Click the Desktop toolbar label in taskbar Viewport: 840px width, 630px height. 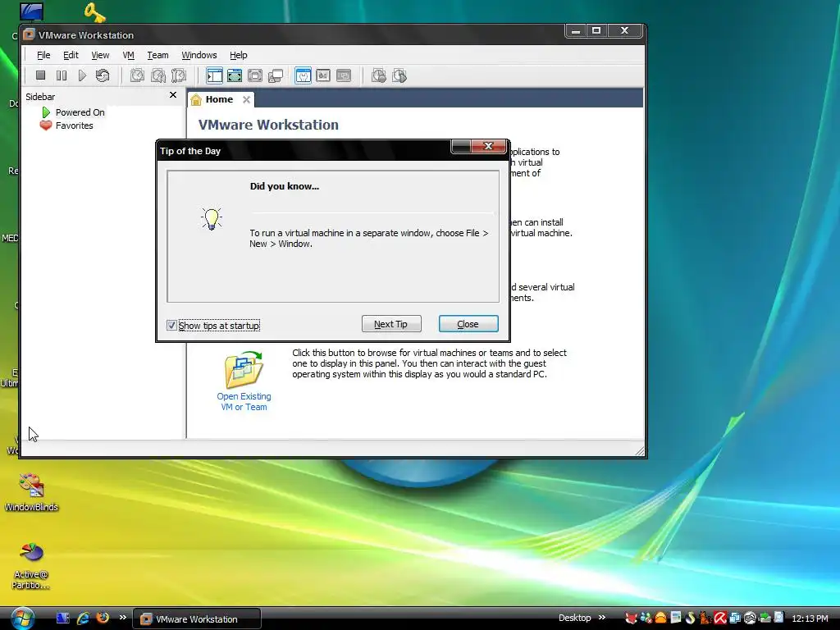point(574,618)
